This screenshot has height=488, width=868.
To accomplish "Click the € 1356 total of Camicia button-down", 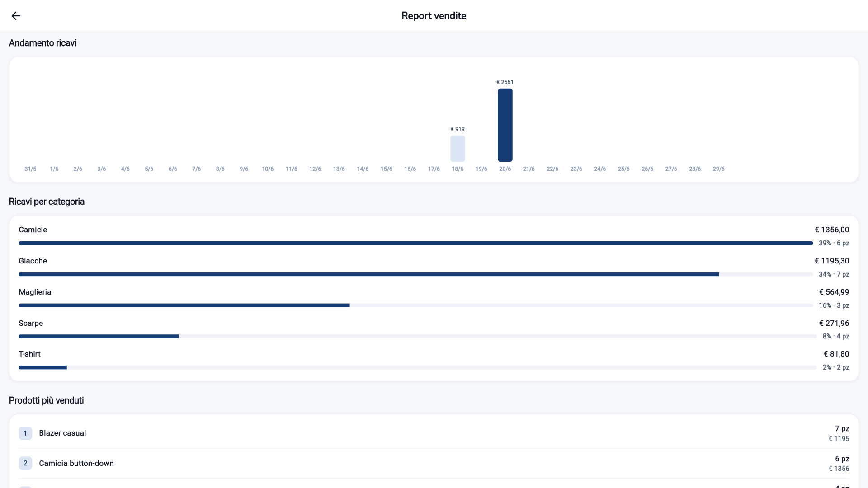I will [x=839, y=469].
